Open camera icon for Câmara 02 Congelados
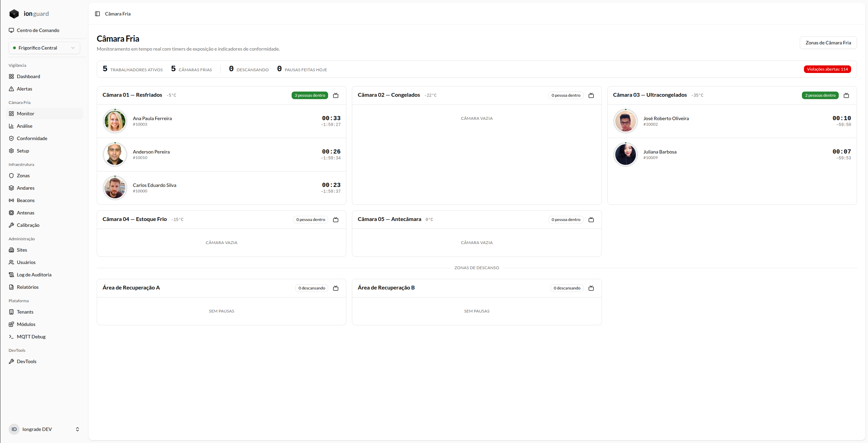Screen dimensions: 868x443 click(591, 95)
